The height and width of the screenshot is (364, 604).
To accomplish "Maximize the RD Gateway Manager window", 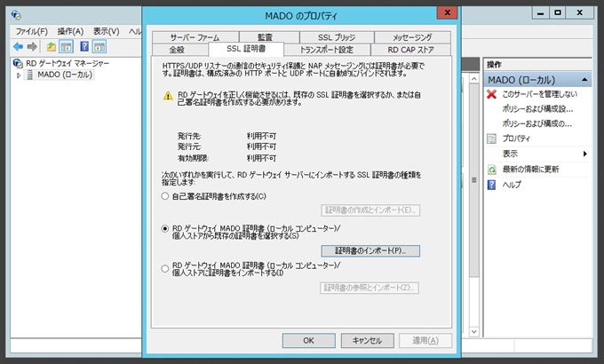I will 558,12.
